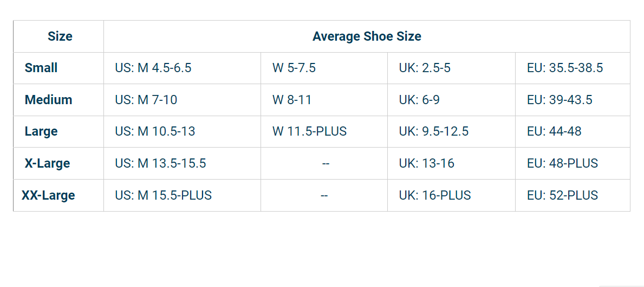The image size is (644, 287).
Task: Click the US: M 7-10 cell
Action: coord(146,100)
